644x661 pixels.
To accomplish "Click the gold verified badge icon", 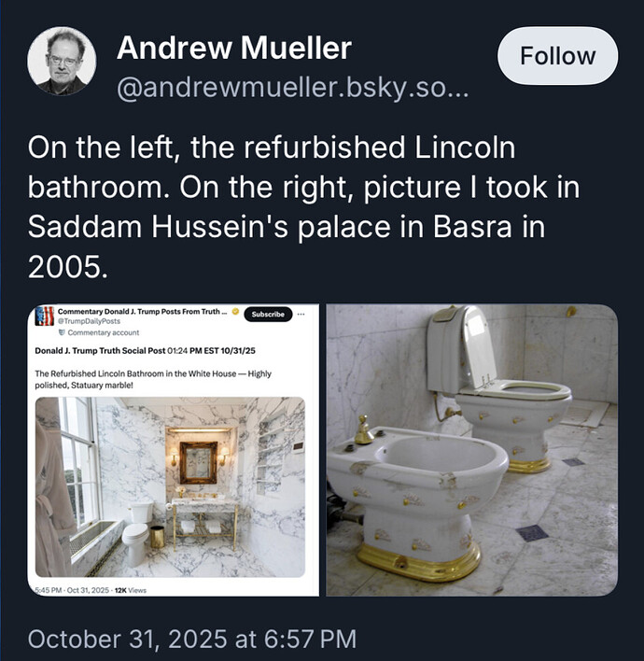I will (x=236, y=310).
